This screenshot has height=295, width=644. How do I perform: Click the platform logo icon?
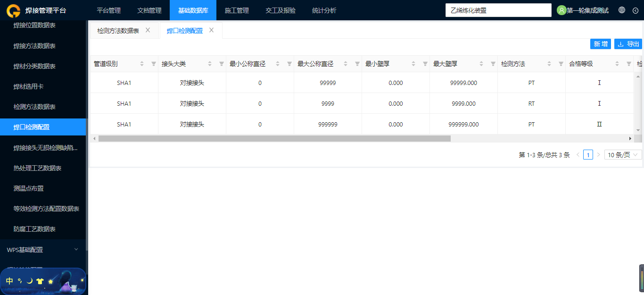click(x=13, y=10)
